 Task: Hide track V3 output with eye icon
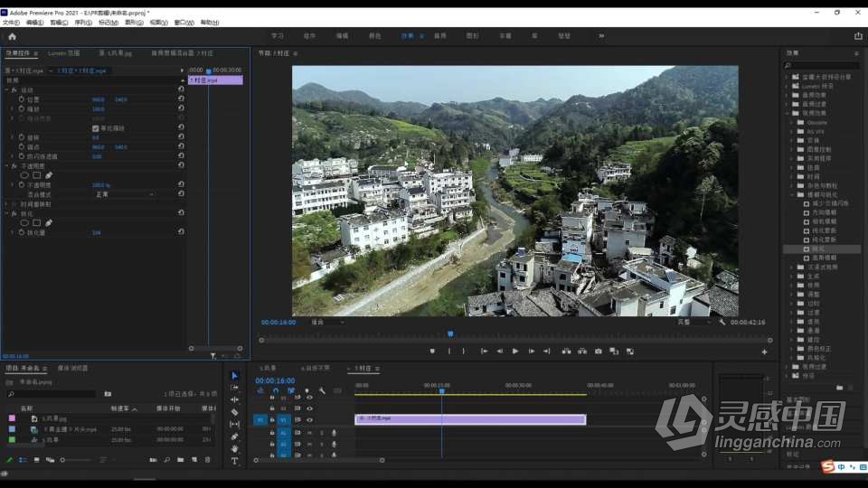click(x=309, y=398)
